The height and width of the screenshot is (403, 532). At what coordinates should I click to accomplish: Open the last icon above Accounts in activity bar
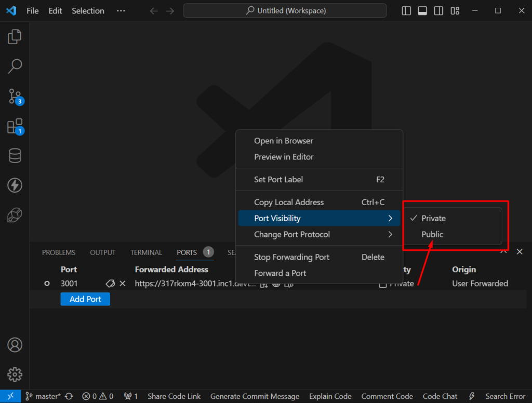pyautogui.click(x=15, y=215)
